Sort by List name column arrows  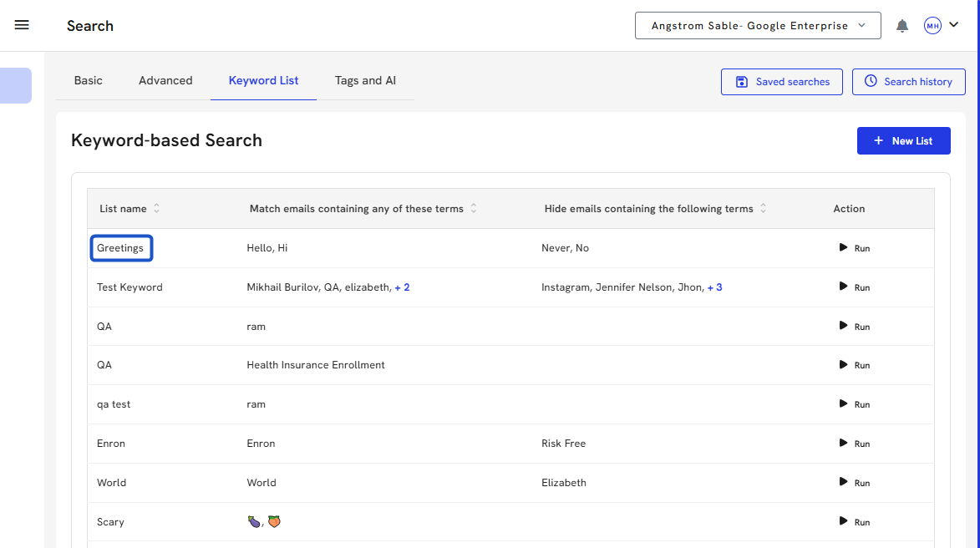(x=156, y=209)
